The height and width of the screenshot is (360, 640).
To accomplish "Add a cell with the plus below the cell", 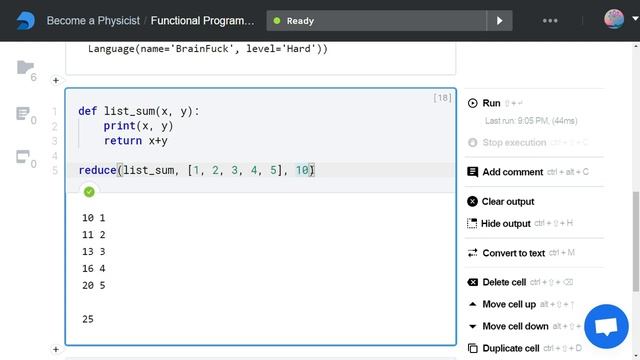I will pos(56,349).
